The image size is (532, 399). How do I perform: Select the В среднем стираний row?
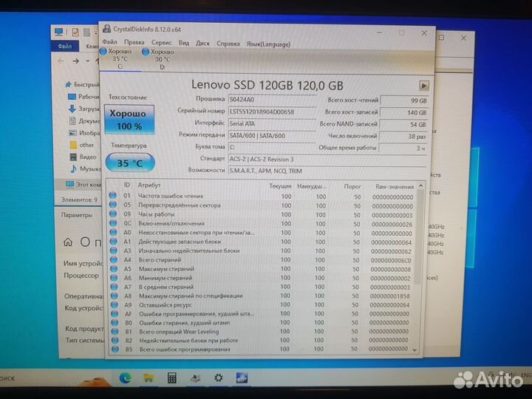(261, 287)
